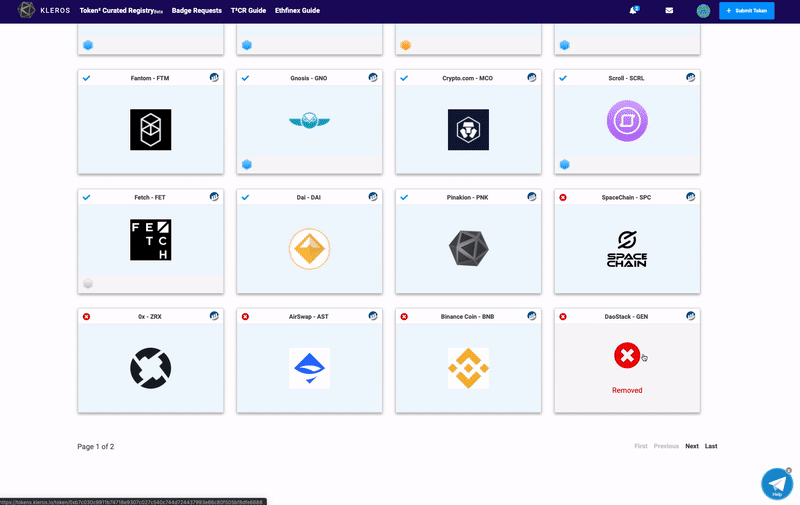Open the Dai DAI logo

pyautogui.click(x=309, y=249)
